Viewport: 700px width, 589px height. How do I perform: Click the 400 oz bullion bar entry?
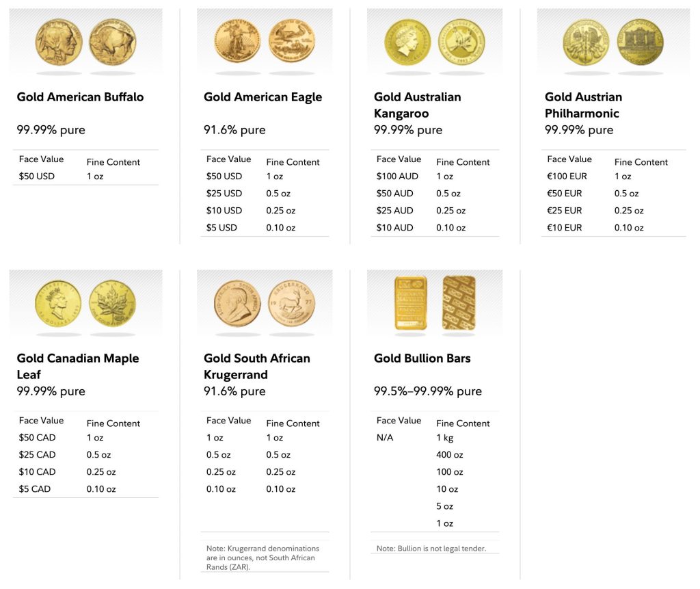click(449, 455)
